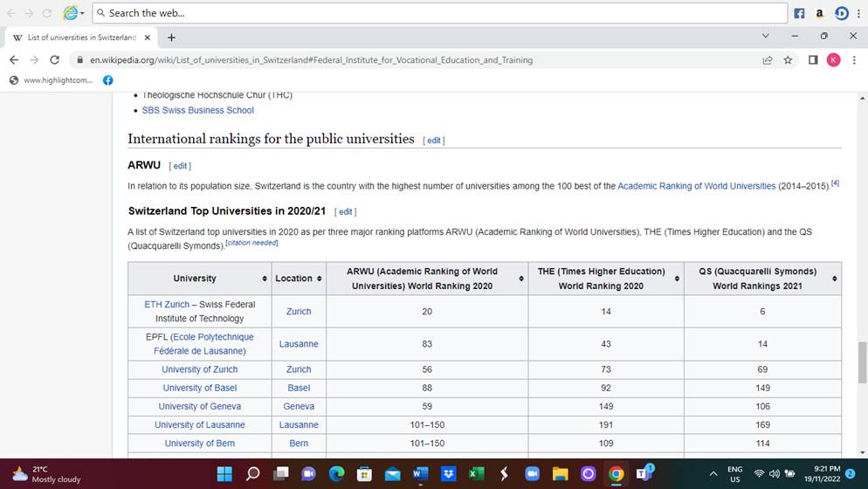Switch to Word in taskbar
The width and height of the screenshot is (868, 489).
click(x=420, y=474)
